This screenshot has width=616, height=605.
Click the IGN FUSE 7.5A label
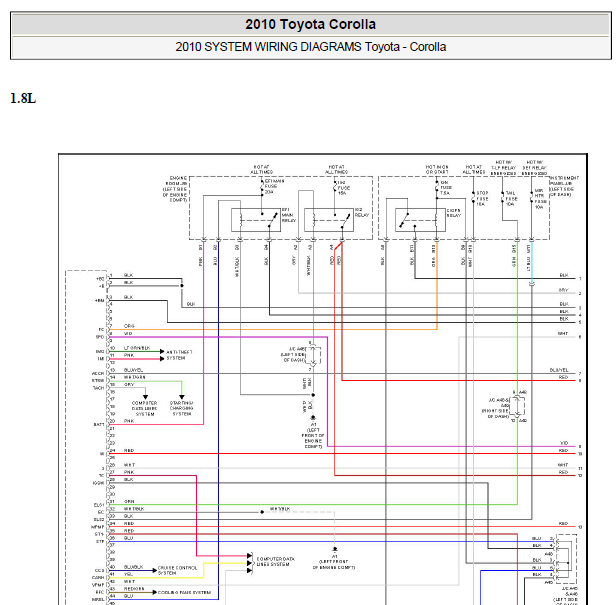click(x=445, y=188)
